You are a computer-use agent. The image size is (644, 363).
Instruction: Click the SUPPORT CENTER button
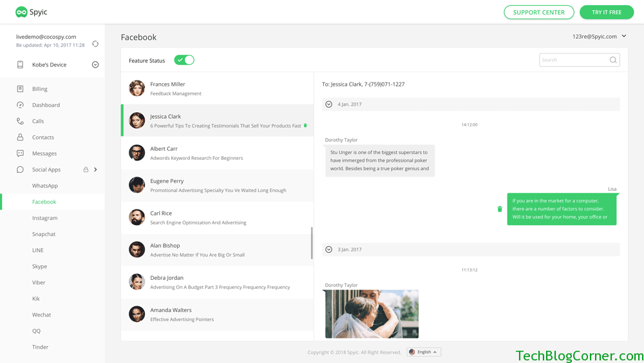[539, 12]
